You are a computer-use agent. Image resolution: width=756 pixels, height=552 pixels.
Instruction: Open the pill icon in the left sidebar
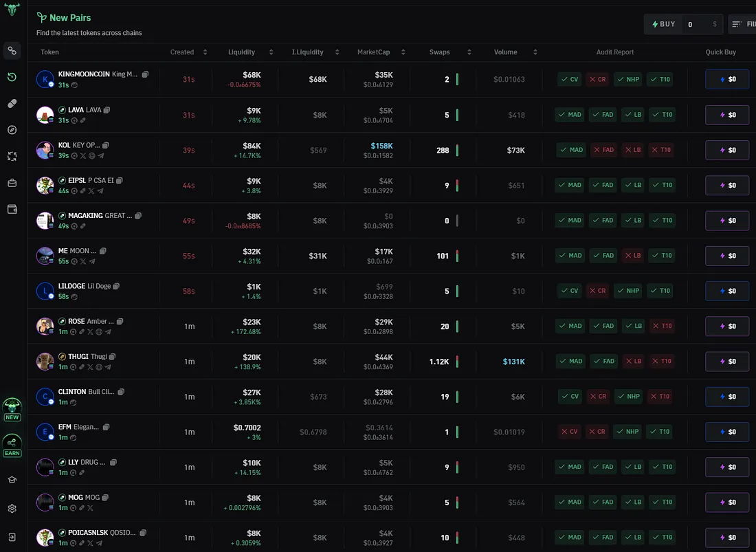[x=12, y=103]
